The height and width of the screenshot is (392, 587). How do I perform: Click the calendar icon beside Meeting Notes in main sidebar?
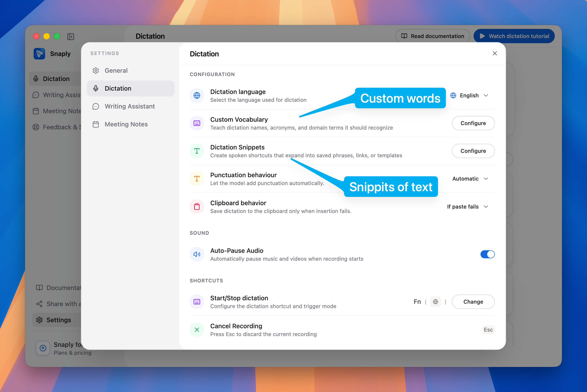[36, 111]
